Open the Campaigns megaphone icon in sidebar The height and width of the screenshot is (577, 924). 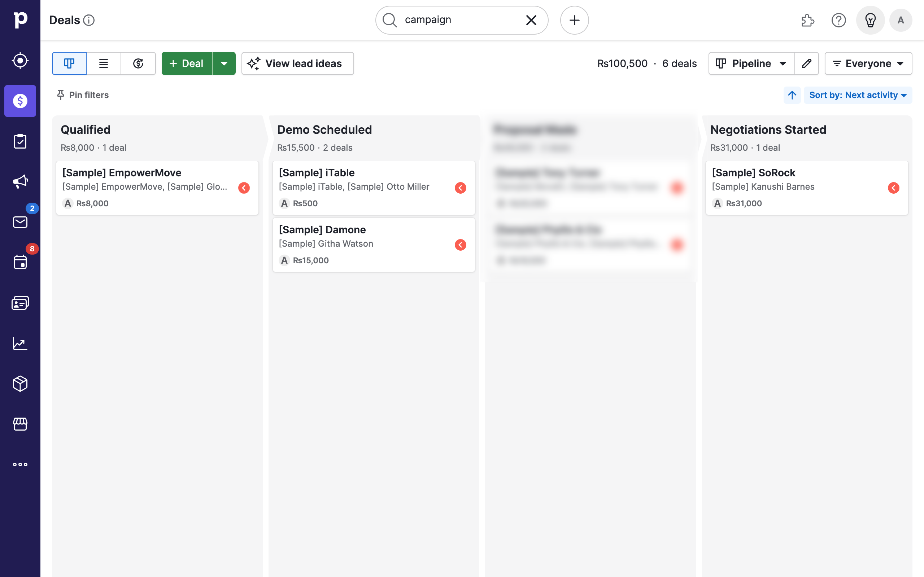click(20, 181)
